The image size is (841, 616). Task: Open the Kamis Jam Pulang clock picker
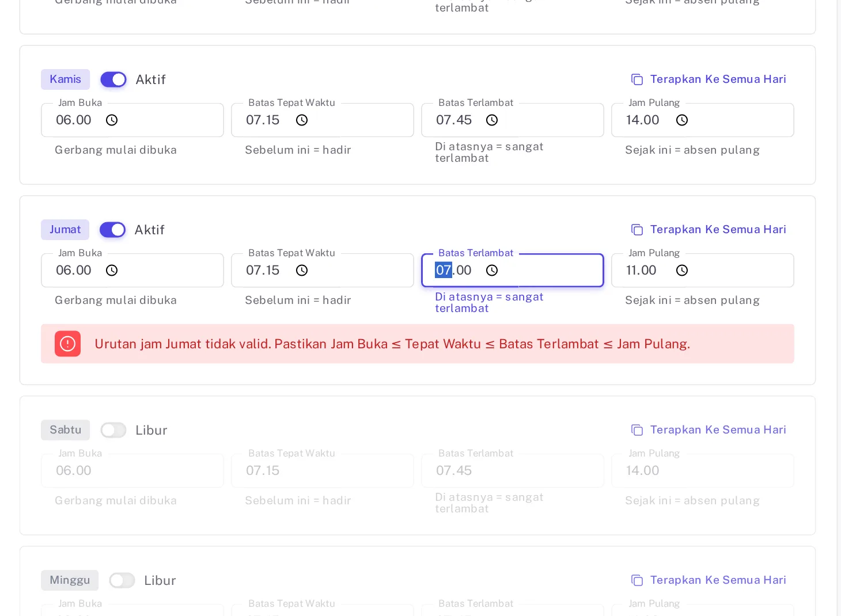tap(682, 120)
